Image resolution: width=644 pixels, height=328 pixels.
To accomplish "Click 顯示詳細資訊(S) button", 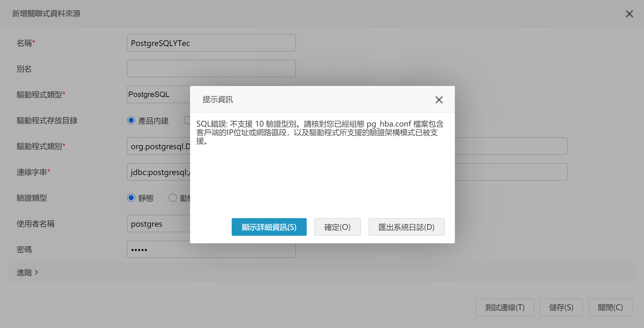I will coord(269,227).
